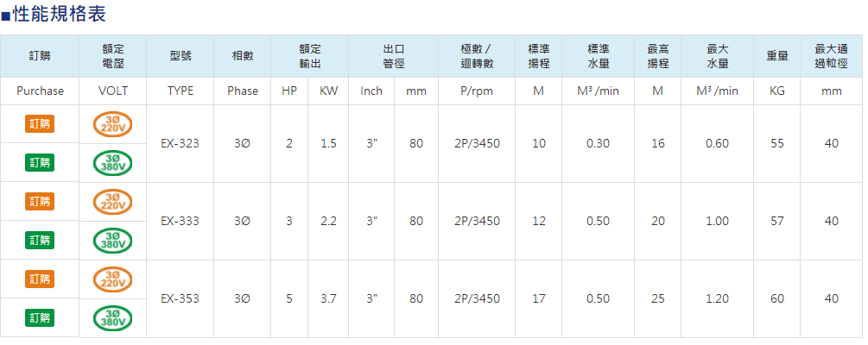Click the 2.2 KW value for EX-333

[328, 221]
